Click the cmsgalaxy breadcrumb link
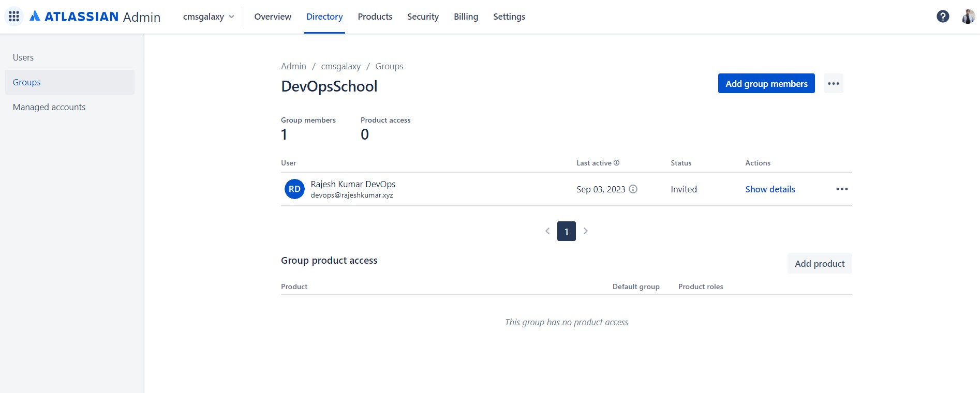The width and height of the screenshot is (980, 393). point(340,66)
